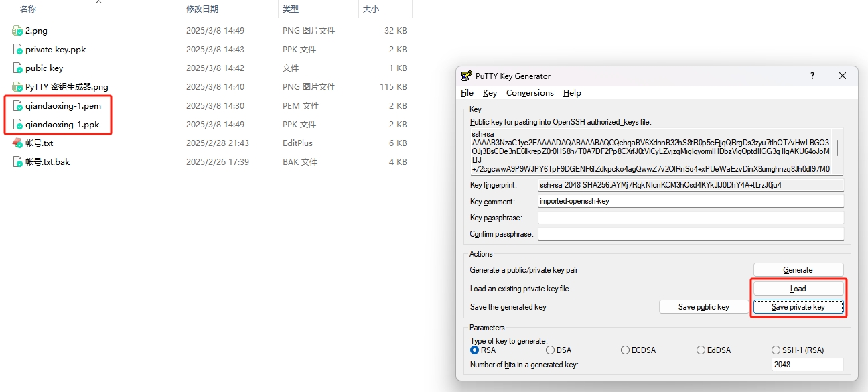
Task: Select the file named 帐号.txt.bak
Action: coord(48,162)
